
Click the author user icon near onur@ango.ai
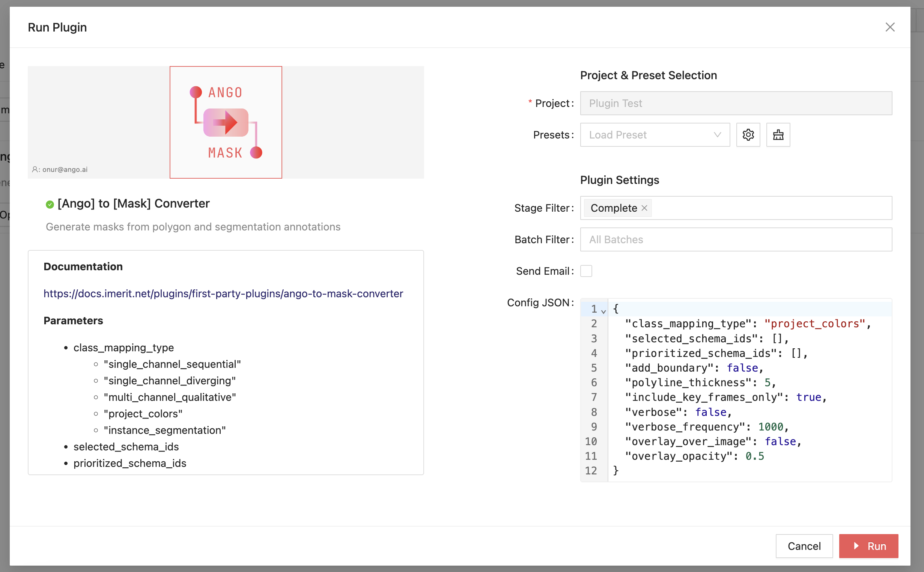click(x=35, y=170)
